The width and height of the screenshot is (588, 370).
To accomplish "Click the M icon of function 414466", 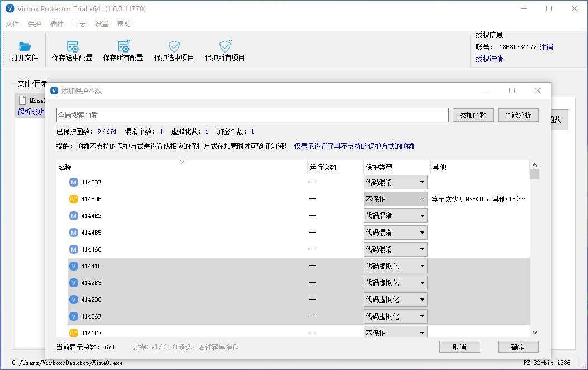I will coord(74,249).
